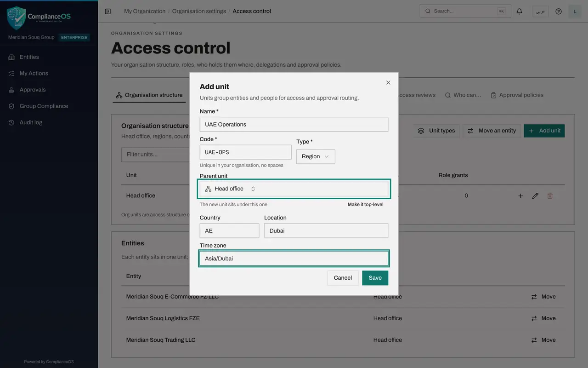Open the Type dropdown set to Region

pyautogui.click(x=316, y=156)
